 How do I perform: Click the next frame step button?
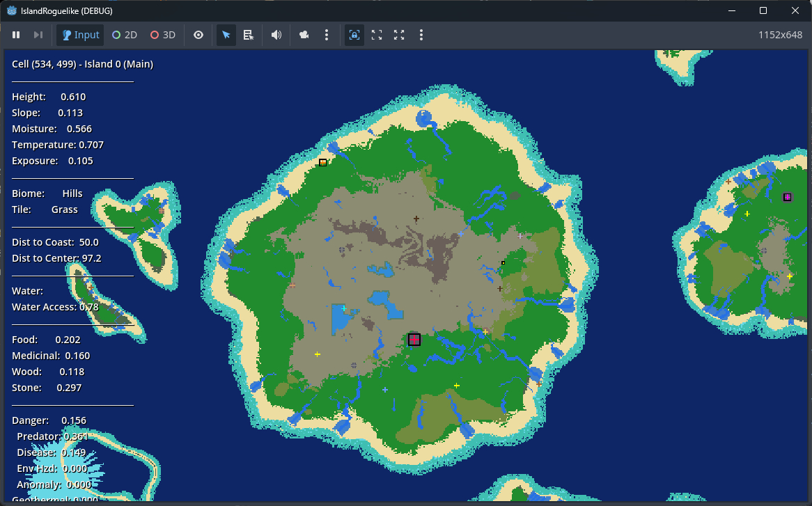tap(38, 35)
